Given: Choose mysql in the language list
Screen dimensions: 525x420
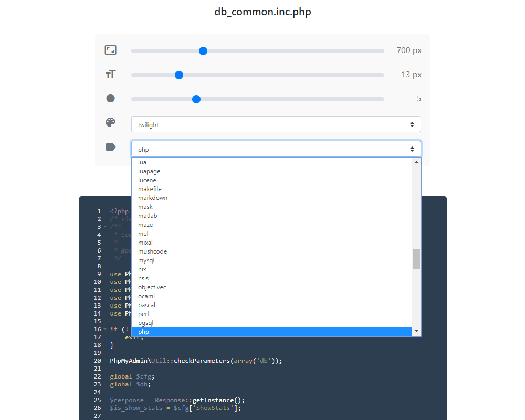Looking at the screenshot, I should click(x=146, y=260).
